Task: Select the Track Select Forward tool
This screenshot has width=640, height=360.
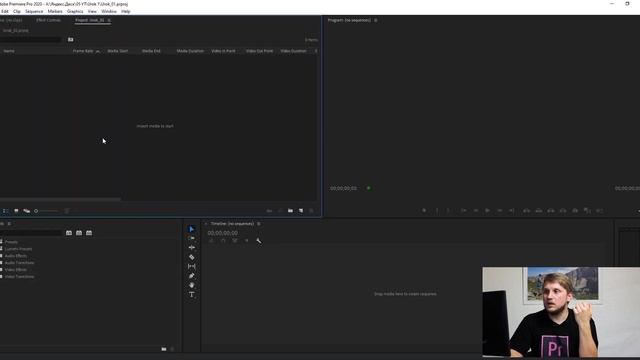Action: click(x=191, y=238)
